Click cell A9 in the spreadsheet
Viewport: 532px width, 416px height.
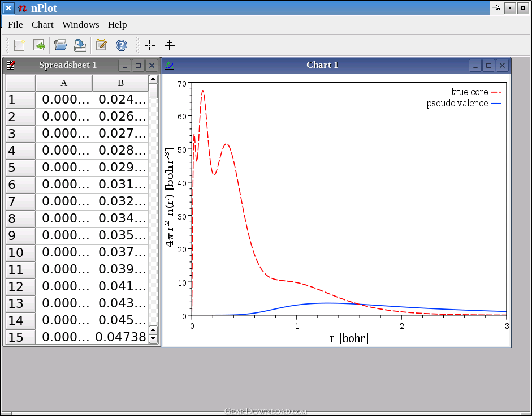pos(64,235)
